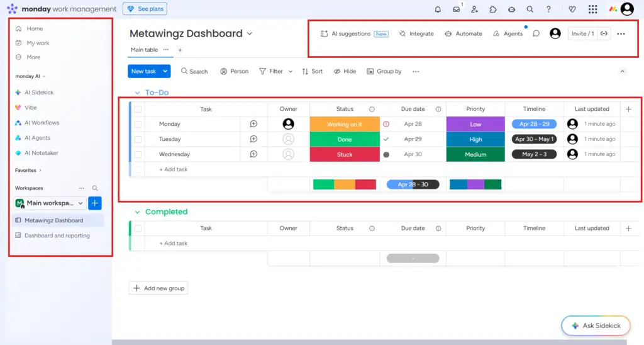The width and height of the screenshot is (644, 345).
Task: Copy board link via the link icon
Action: pos(604,34)
